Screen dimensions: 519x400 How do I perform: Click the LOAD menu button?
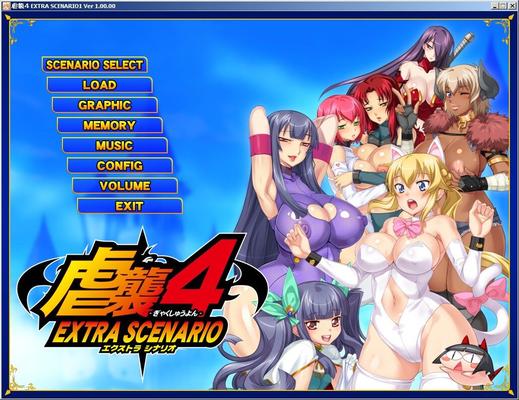tap(100, 85)
